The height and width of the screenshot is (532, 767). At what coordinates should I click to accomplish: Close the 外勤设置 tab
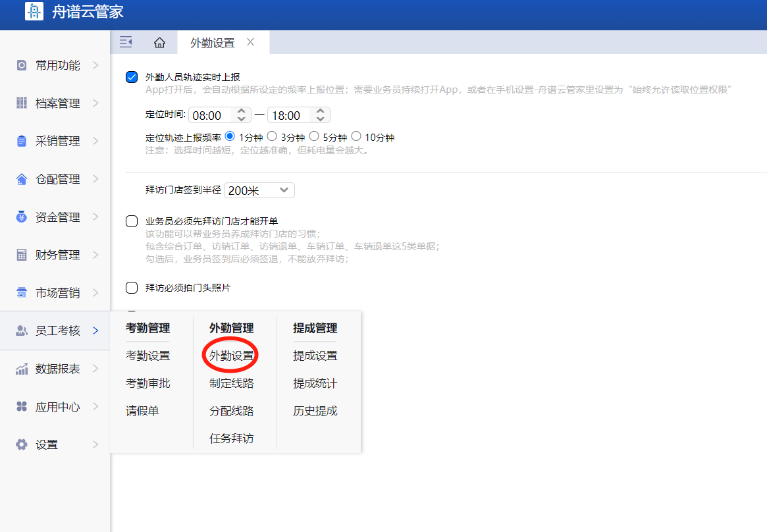pos(250,42)
